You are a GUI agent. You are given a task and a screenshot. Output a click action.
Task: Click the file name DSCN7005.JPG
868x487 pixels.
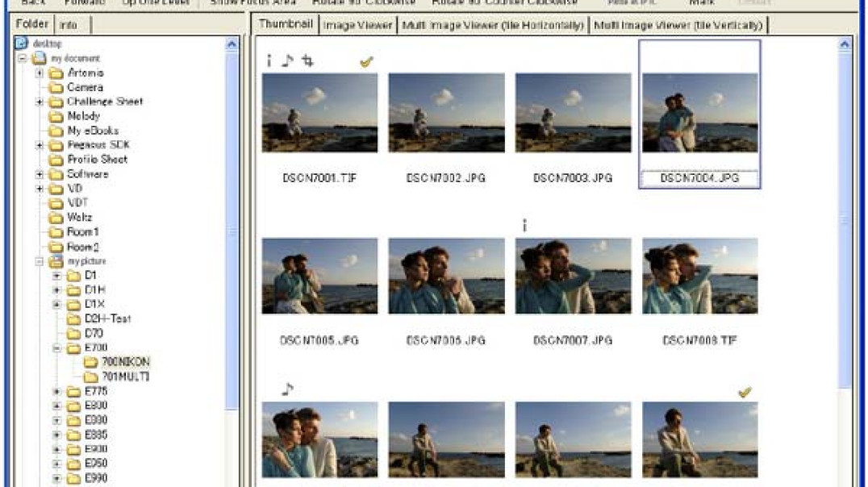coord(319,340)
